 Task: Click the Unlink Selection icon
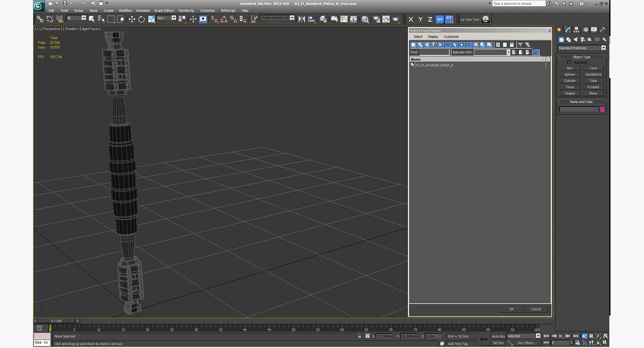[x=50, y=19]
